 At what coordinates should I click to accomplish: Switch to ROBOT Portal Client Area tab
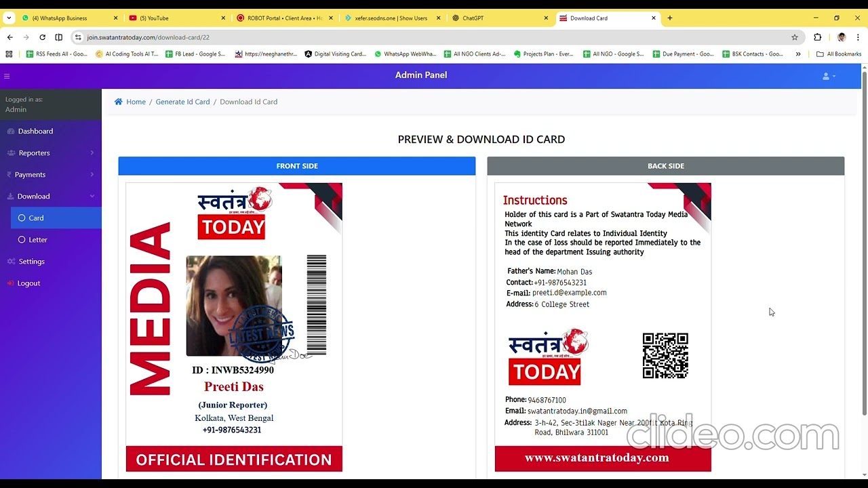pos(285,18)
